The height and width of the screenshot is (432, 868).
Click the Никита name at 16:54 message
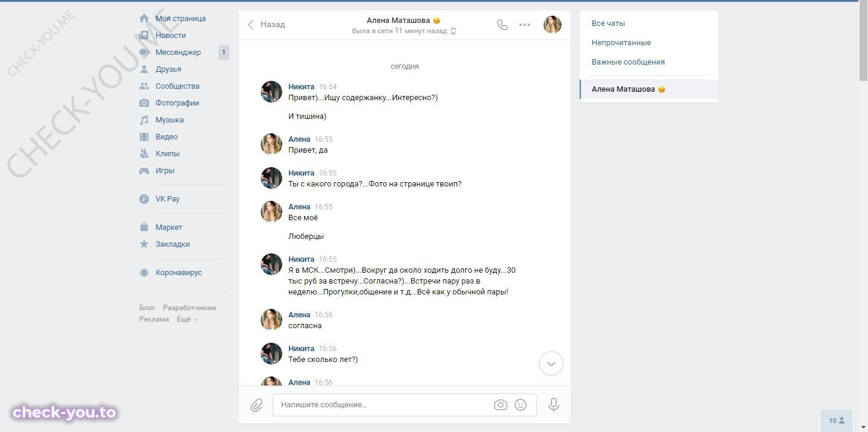(301, 87)
